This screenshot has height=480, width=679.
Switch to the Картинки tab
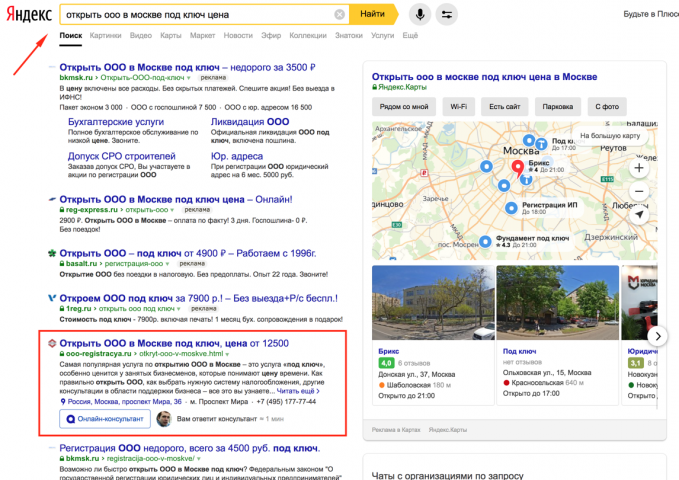(x=105, y=36)
